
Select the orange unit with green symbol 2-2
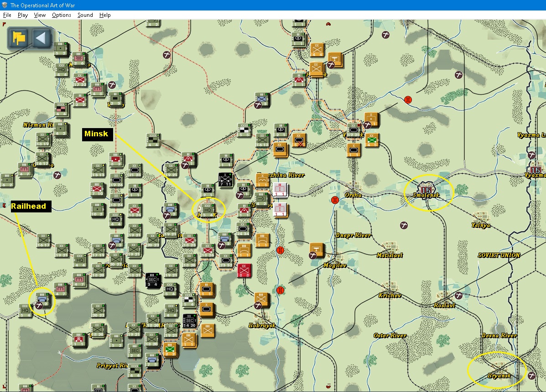(170, 350)
